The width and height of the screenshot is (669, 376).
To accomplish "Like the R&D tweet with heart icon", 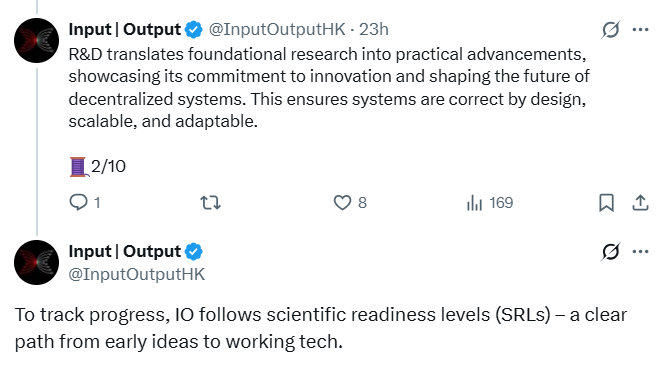I will 342,202.
